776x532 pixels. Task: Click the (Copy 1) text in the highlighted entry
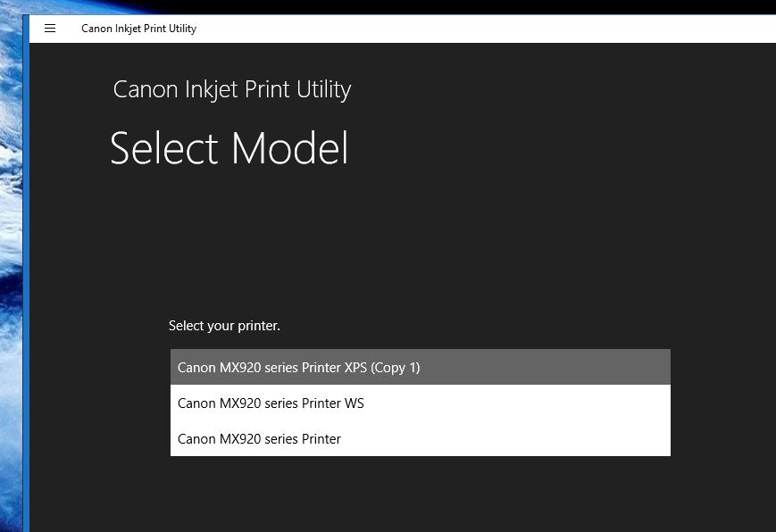click(x=395, y=368)
